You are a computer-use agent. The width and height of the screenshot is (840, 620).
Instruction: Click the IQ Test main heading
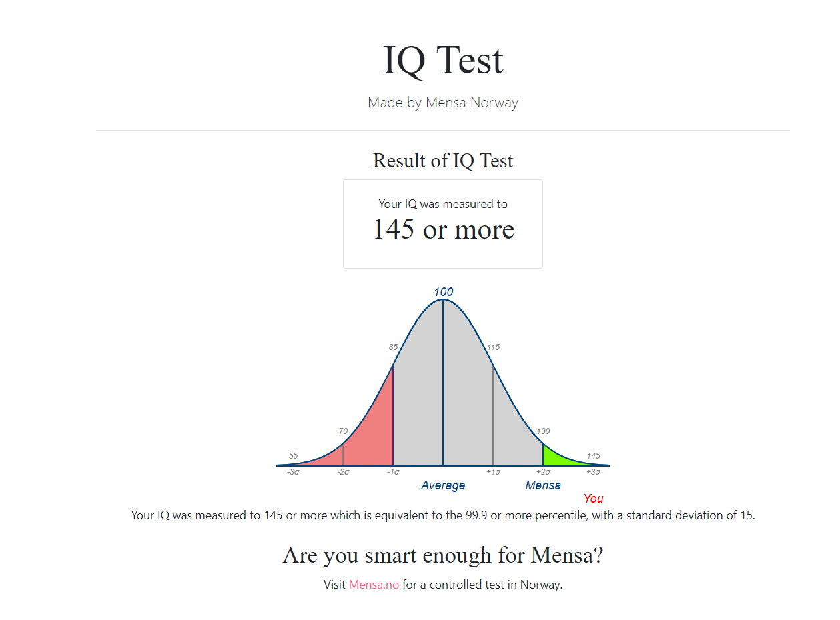[443, 59]
